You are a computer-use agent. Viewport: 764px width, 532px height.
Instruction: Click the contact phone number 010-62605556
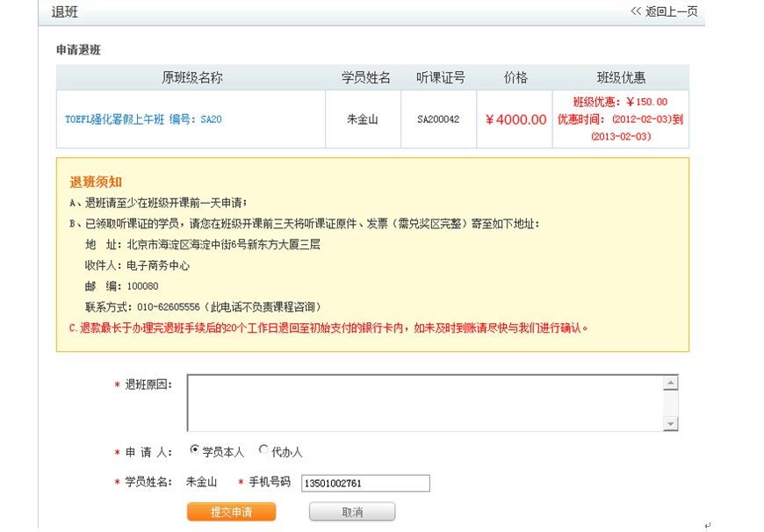pyautogui.click(x=166, y=307)
